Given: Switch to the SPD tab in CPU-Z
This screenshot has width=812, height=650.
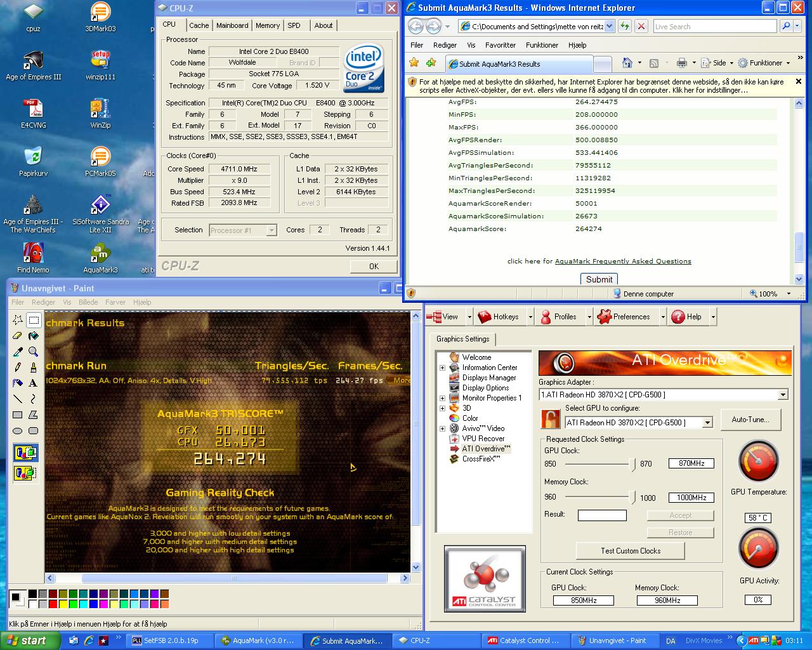Looking at the screenshot, I should pos(294,25).
